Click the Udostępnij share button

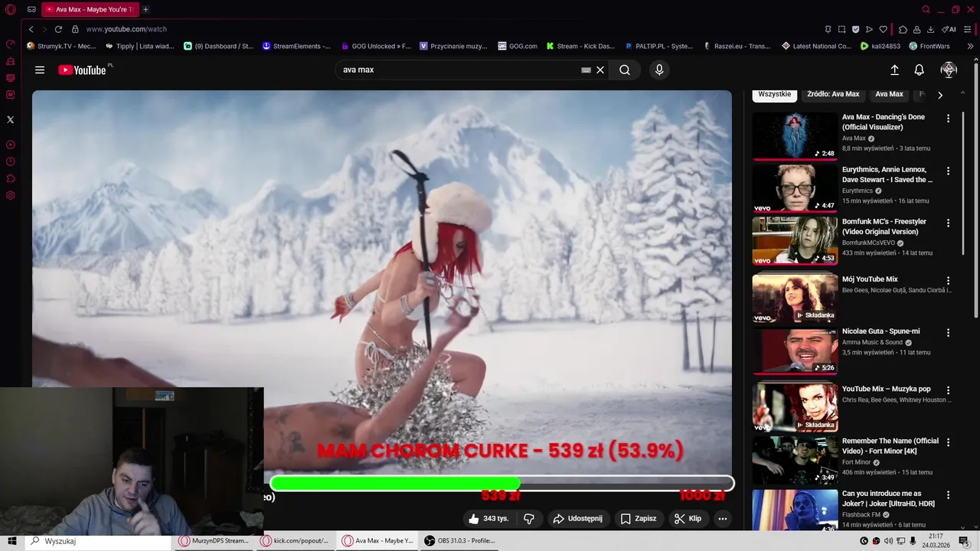(x=578, y=519)
